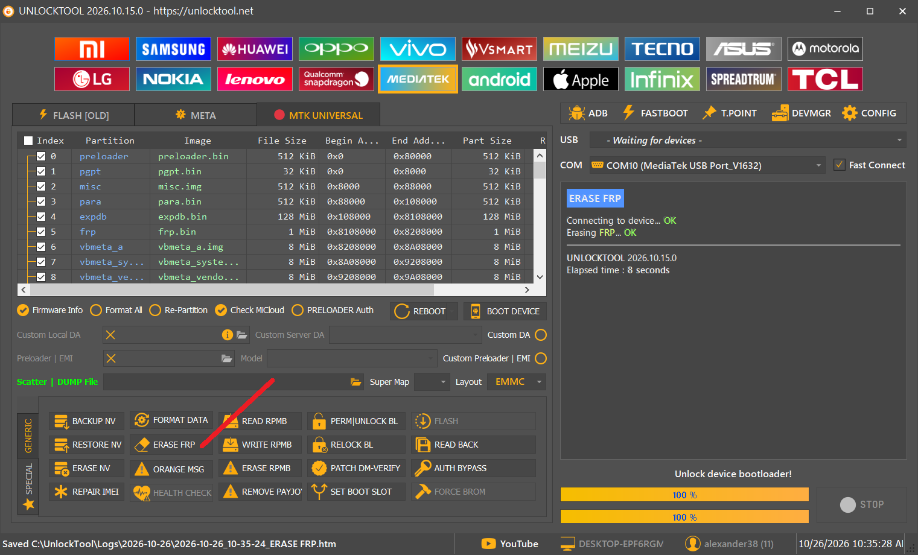This screenshot has height=555, width=918.
Task: Open the Model dropdown
Action: (x=352, y=358)
